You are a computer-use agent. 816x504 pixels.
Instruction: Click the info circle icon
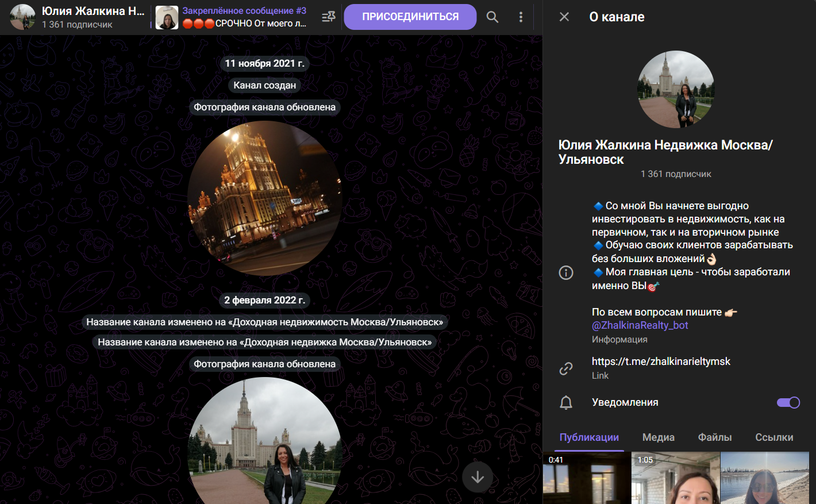click(x=566, y=272)
